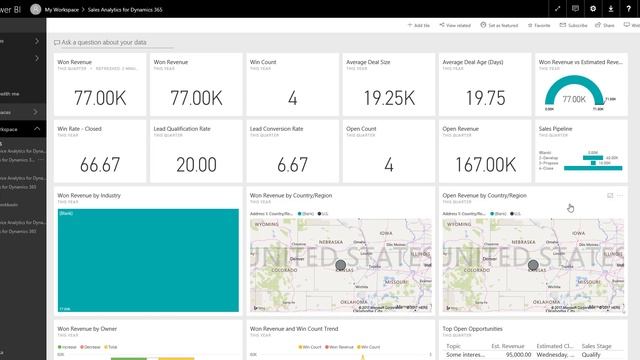Click the red Won Revenue legend in the trend chart
The height and width of the screenshot is (360, 640).
click(x=340, y=347)
